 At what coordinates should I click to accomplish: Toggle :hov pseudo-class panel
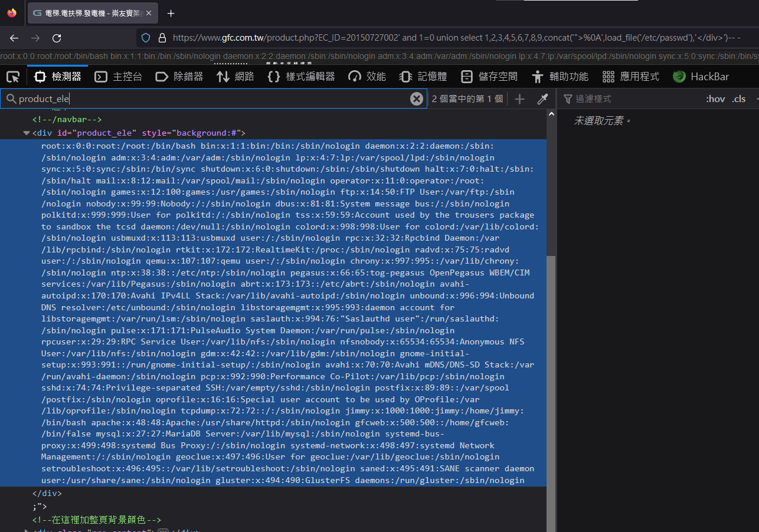pos(715,99)
